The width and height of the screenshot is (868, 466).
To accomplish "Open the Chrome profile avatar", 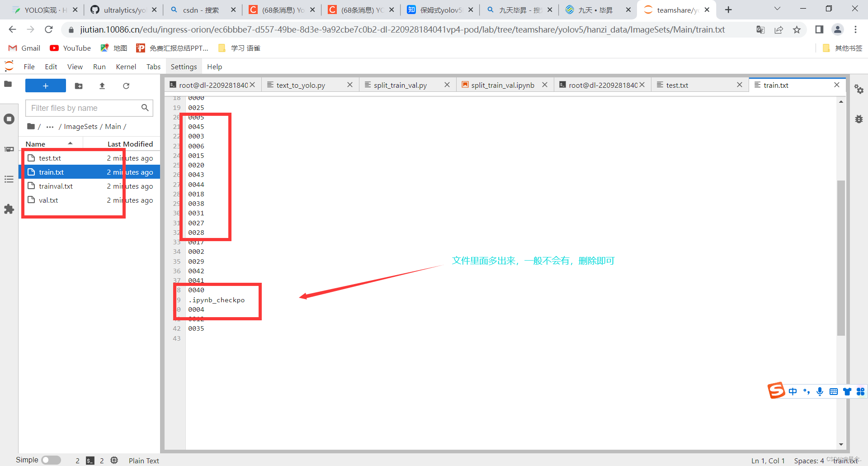I will (838, 29).
